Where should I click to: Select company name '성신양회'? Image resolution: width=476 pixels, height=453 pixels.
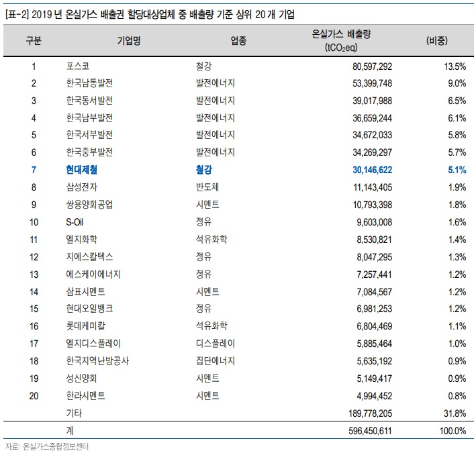[82, 379]
